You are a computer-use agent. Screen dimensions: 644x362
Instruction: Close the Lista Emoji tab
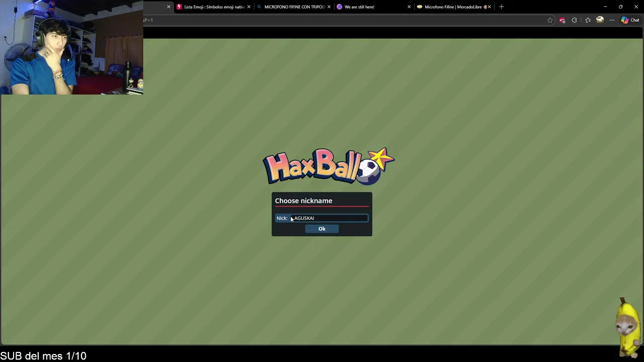(249, 7)
